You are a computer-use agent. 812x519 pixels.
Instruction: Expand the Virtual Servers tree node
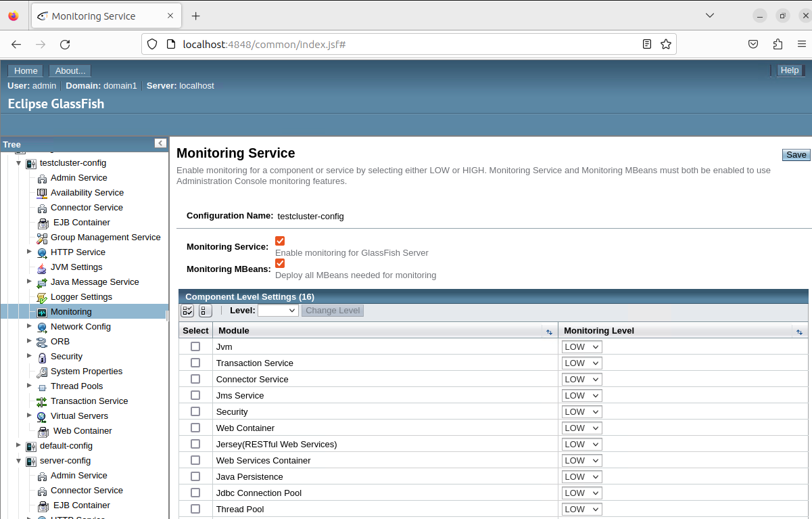(30, 415)
